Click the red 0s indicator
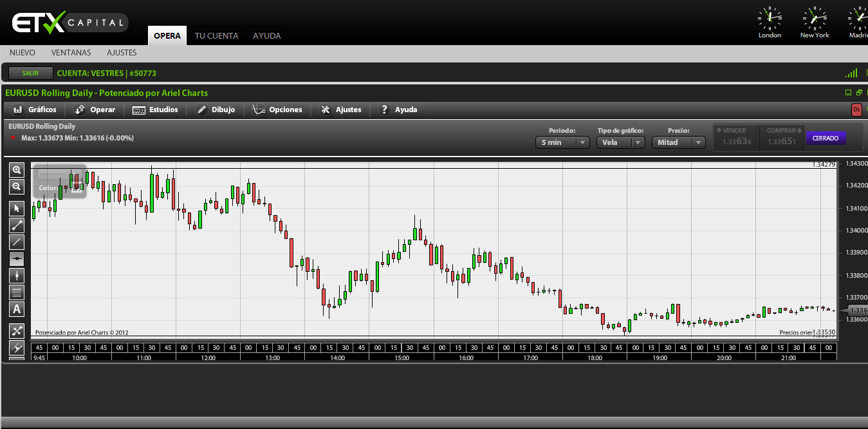The image size is (868, 429). [856, 110]
